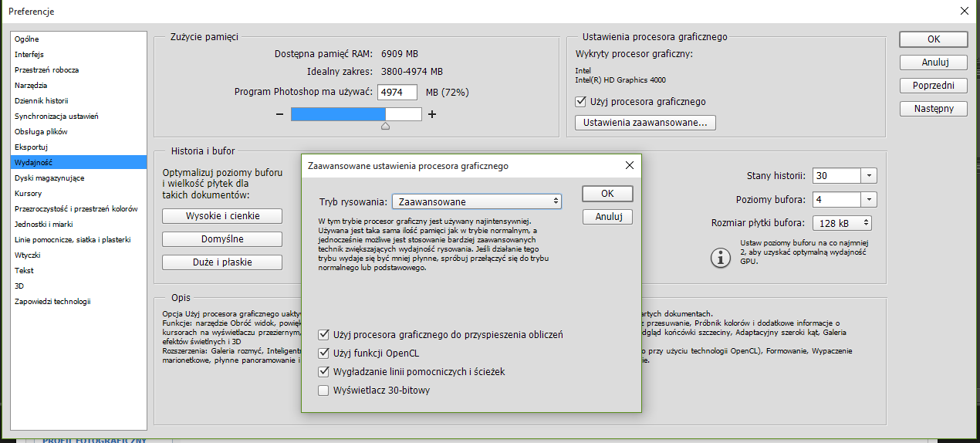Expand the Stany historii dropdown arrow

click(870, 176)
